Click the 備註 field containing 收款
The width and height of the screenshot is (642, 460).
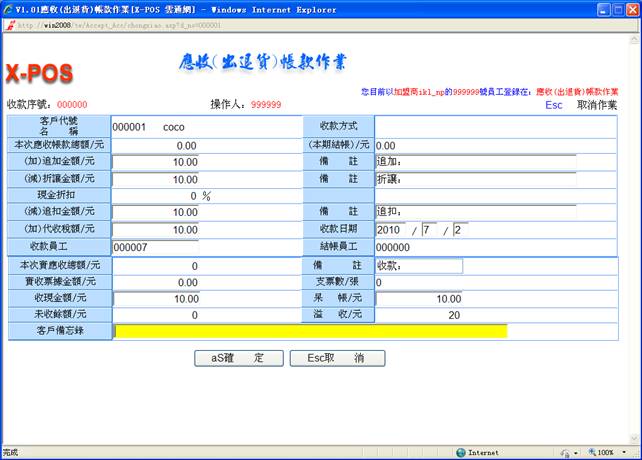tap(418, 266)
